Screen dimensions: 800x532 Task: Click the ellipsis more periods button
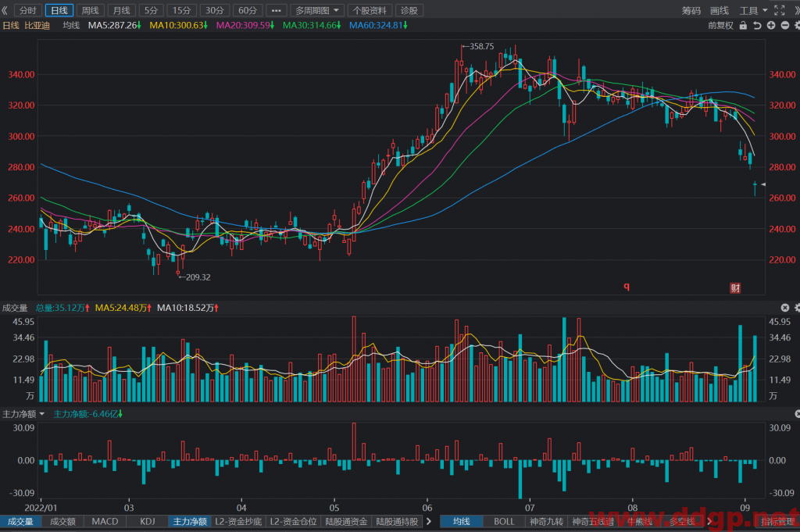click(x=276, y=10)
